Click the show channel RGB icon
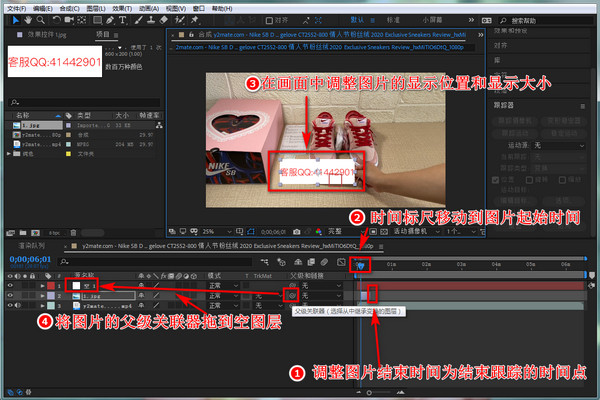Viewport: 600px width, 400px height. [x=318, y=232]
